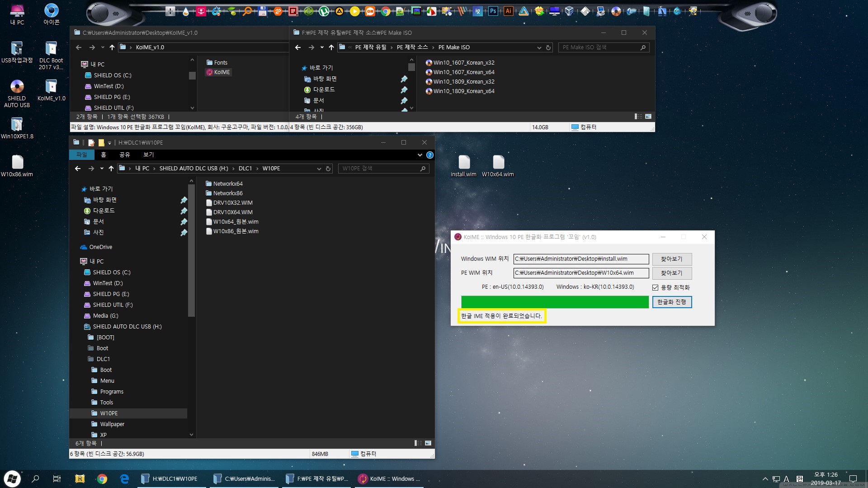This screenshot has height=488, width=868.
Task: Select KoIME file in KoIME_v1.0 window
Action: click(x=218, y=72)
